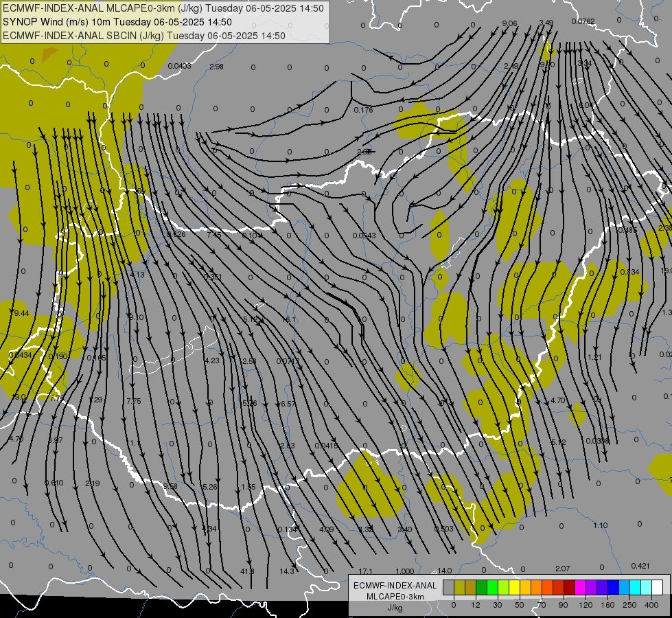Select the gray swatch in the color legend
This screenshot has width=672, height=618.
448,587
